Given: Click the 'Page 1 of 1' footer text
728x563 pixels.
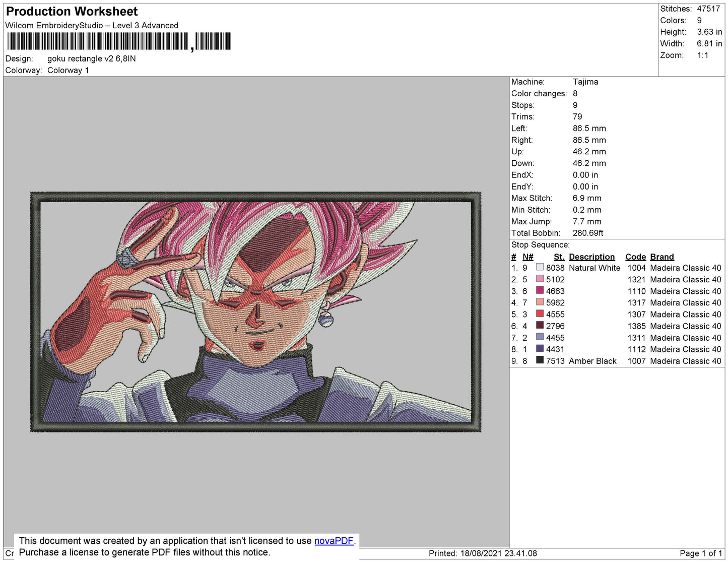Looking at the screenshot, I should (701, 553).
